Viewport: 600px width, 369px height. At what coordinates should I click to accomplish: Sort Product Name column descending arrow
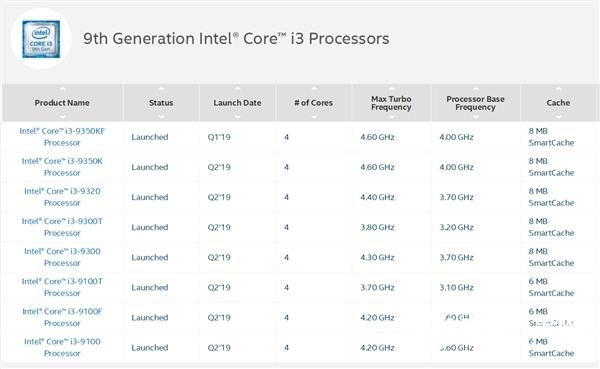click(62, 117)
